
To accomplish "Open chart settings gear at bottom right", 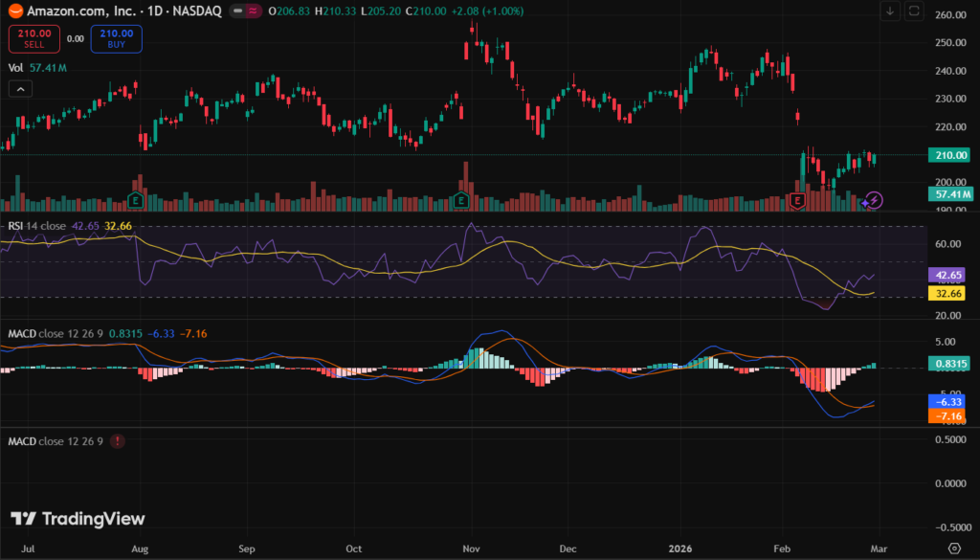I will coord(953,547).
